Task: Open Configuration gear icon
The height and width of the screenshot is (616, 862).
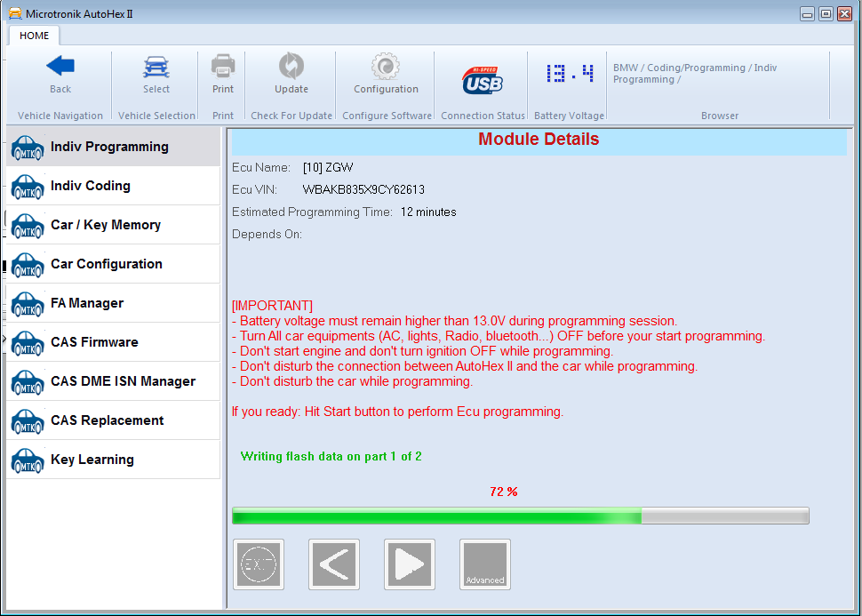Action: pyautogui.click(x=386, y=67)
